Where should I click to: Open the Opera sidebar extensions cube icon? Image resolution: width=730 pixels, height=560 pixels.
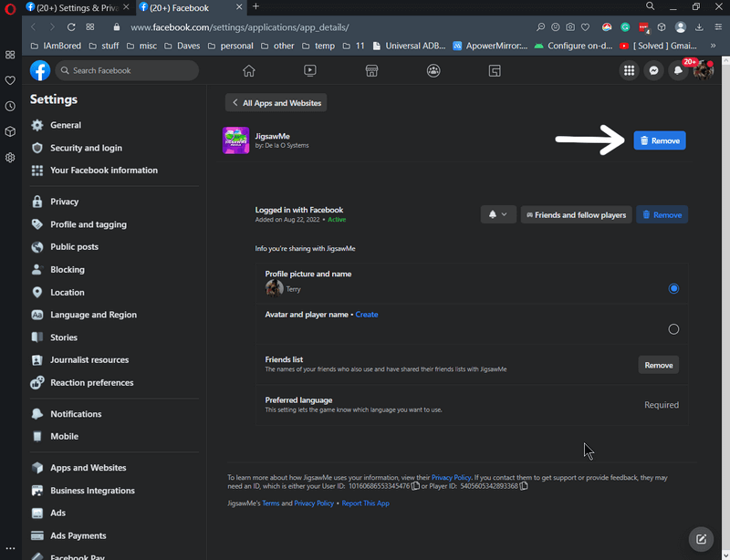click(x=10, y=131)
